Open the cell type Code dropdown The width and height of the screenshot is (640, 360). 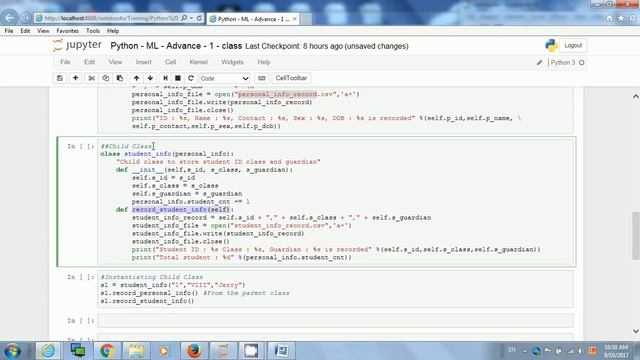coord(224,78)
